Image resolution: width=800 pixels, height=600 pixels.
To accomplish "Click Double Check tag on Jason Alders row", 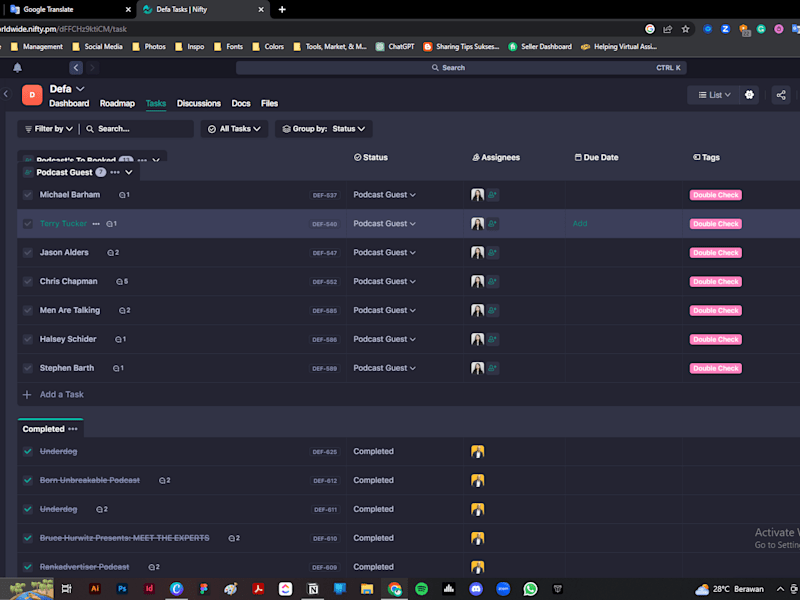I will [x=715, y=253].
